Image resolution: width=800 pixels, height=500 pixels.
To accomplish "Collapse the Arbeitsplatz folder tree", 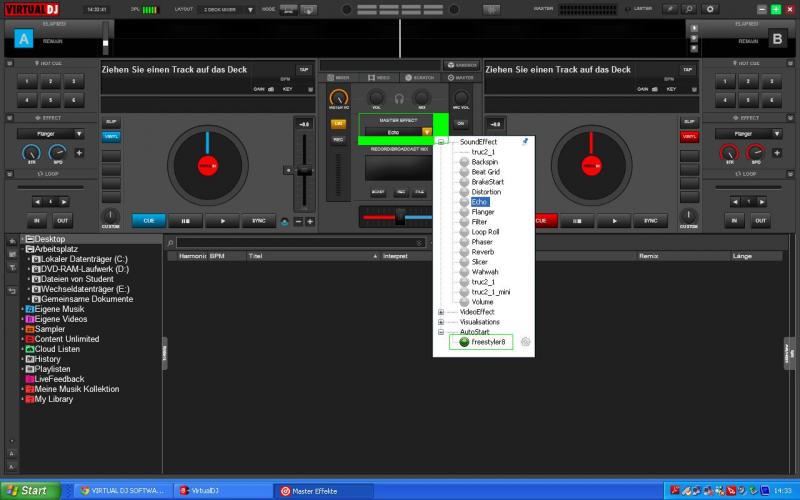I will pyautogui.click(x=23, y=249).
